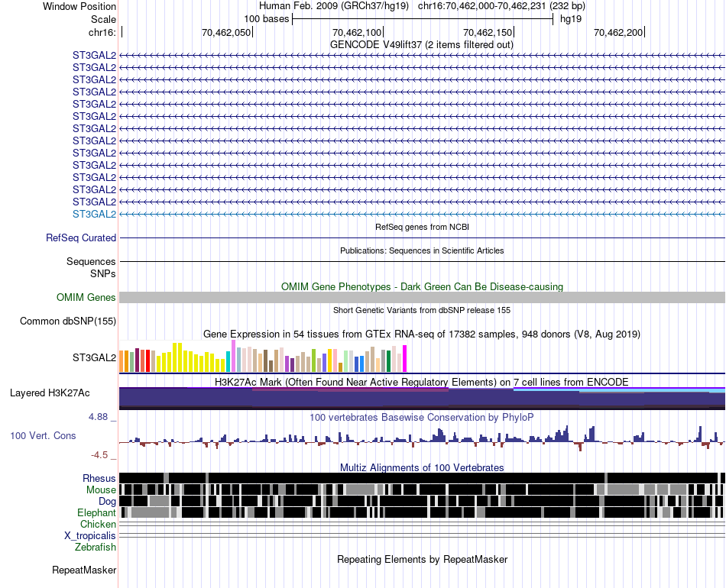
Task: Click the Layered H3K27Ac signal graph
Action: pos(422,399)
